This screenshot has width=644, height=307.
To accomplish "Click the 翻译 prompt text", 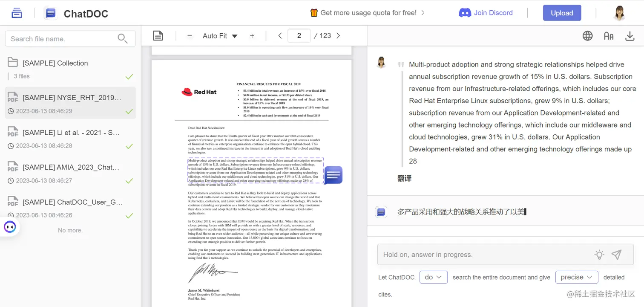I will pyautogui.click(x=404, y=178).
